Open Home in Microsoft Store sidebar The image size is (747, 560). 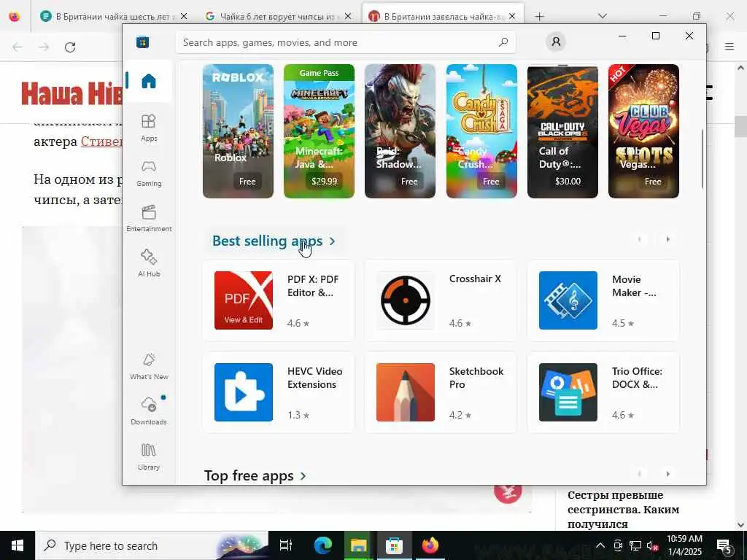point(149,81)
